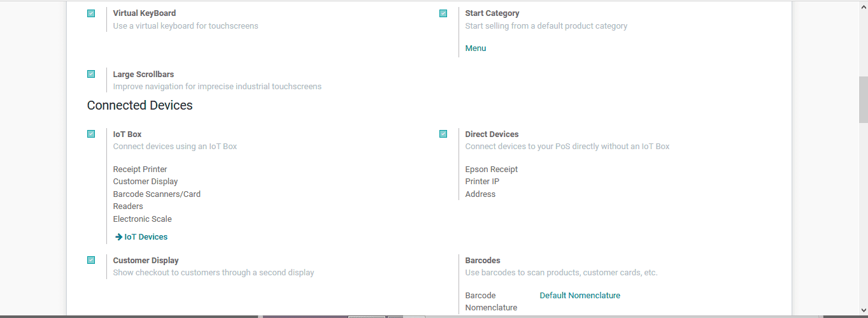Disable the Virtual KeyBoard checkbox
This screenshot has width=868, height=318.
[x=91, y=13]
